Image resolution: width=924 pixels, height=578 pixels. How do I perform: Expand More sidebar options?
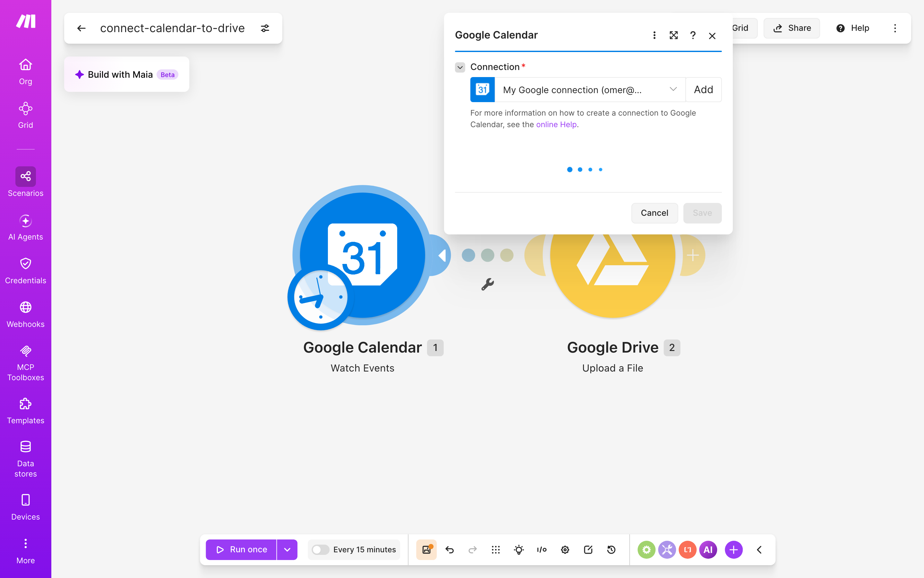click(26, 551)
